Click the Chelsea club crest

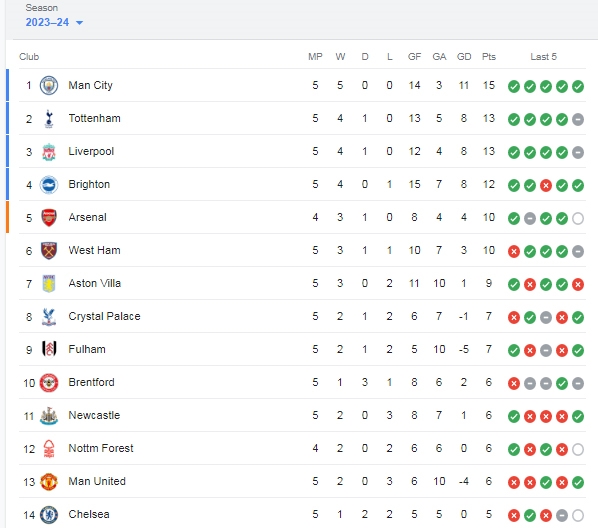point(49,515)
